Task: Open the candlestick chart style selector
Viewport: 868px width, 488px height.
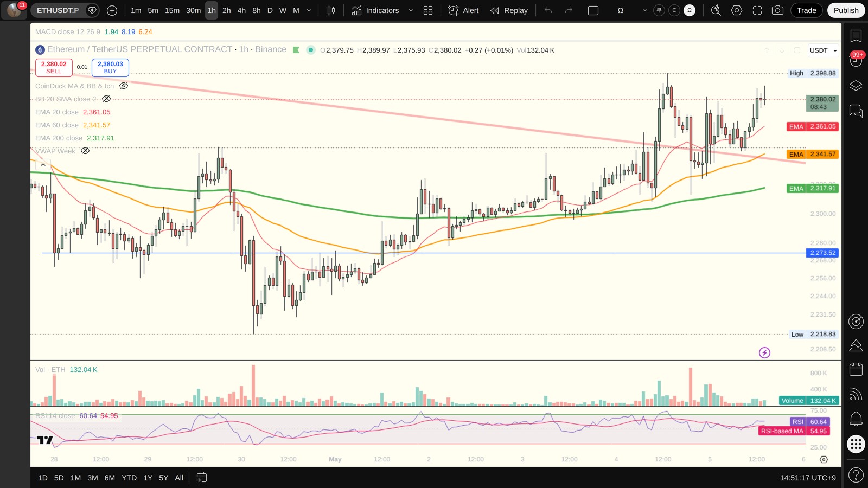Action: (x=331, y=10)
